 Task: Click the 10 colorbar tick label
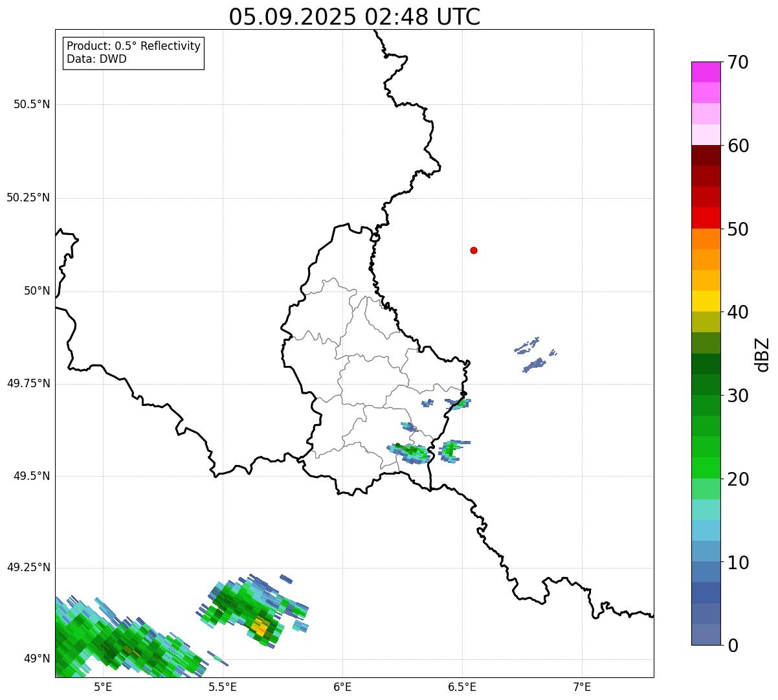point(738,562)
